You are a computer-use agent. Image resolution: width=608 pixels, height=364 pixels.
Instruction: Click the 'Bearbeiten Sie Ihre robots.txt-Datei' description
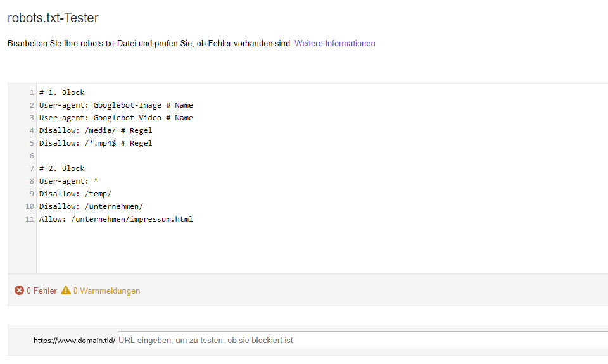click(149, 44)
